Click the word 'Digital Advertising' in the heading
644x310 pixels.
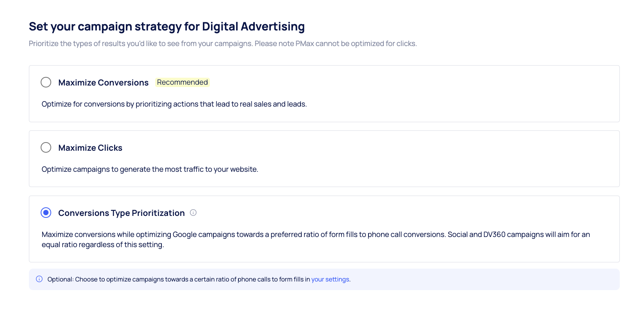253,27
